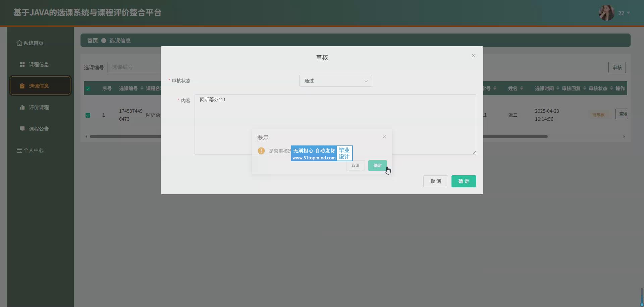Go to 首页 in the breadcrumb
Screen dimensions: 644x307
coord(92,41)
